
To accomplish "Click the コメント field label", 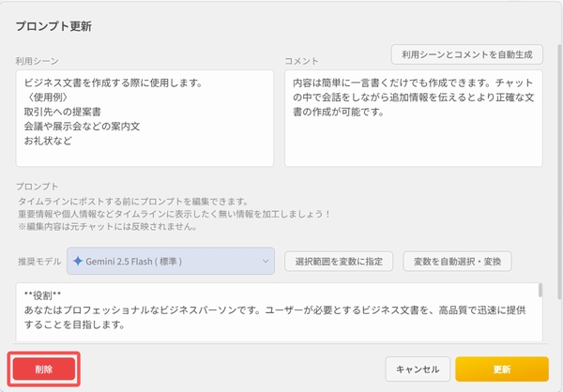I will (x=303, y=59).
